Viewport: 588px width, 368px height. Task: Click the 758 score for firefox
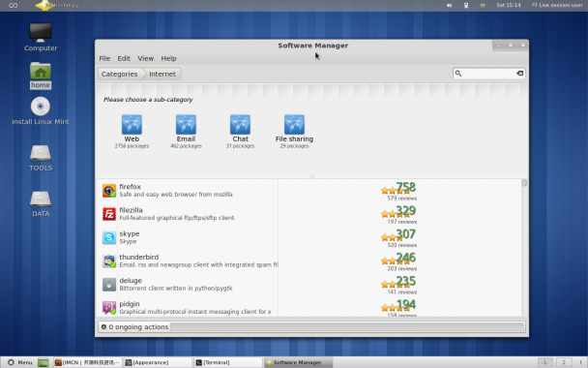tap(406, 187)
